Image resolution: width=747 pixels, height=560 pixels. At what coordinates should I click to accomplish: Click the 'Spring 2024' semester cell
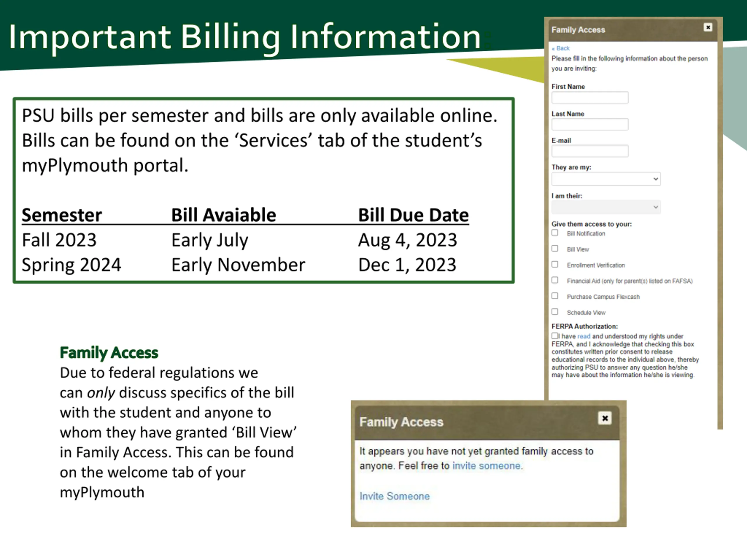71,265
